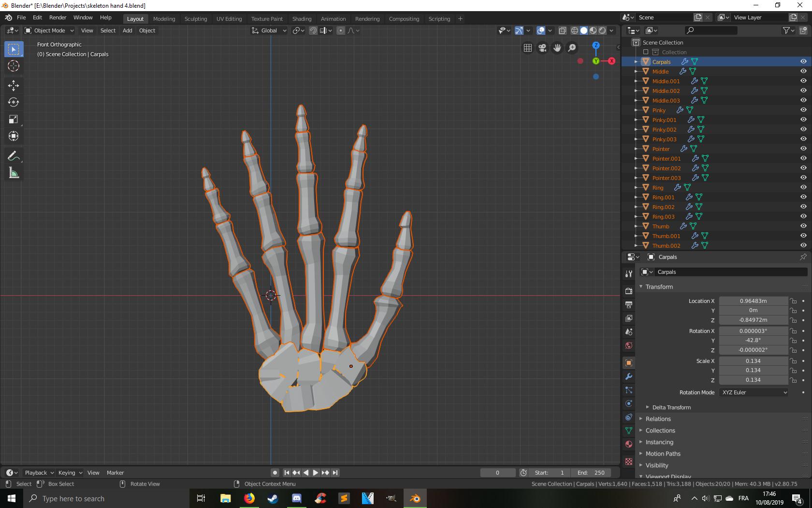This screenshot has height=508, width=812.
Task: Select Pointer.002 in the outliner
Action: click(x=666, y=168)
